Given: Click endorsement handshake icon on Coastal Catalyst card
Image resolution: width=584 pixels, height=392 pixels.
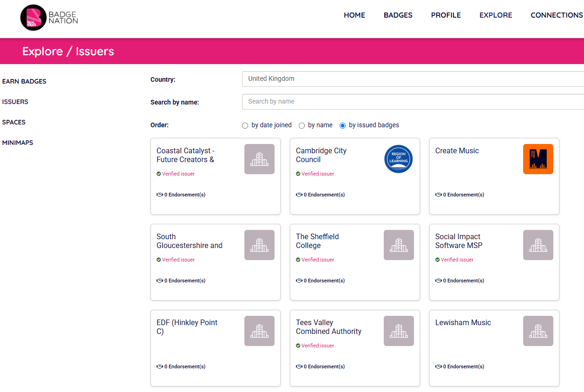Looking at the screenshot, I should click(x=160, y=195).
